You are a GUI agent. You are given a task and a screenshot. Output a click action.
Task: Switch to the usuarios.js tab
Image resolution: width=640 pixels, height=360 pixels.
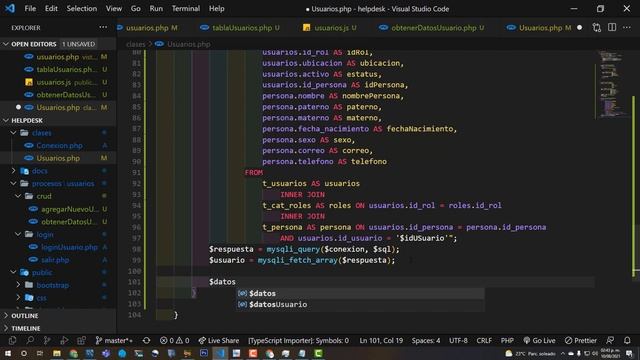coord(330,28)
